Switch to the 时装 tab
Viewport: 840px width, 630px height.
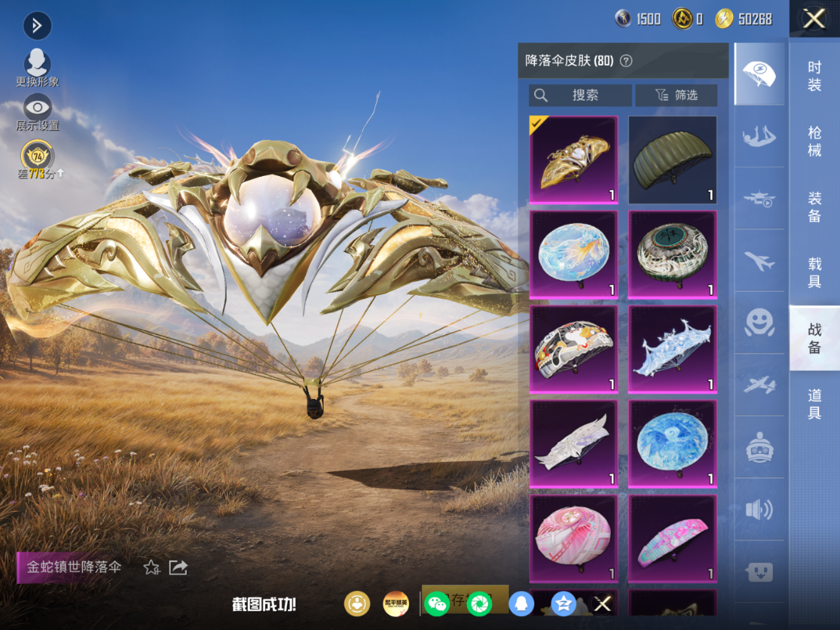(815, 76)
